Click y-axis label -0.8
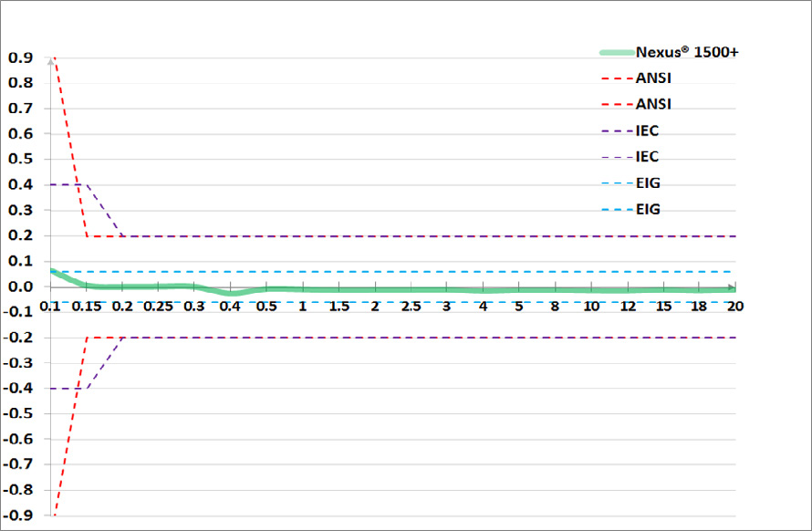Screen dimensions: 812x531 click(18, 490)
